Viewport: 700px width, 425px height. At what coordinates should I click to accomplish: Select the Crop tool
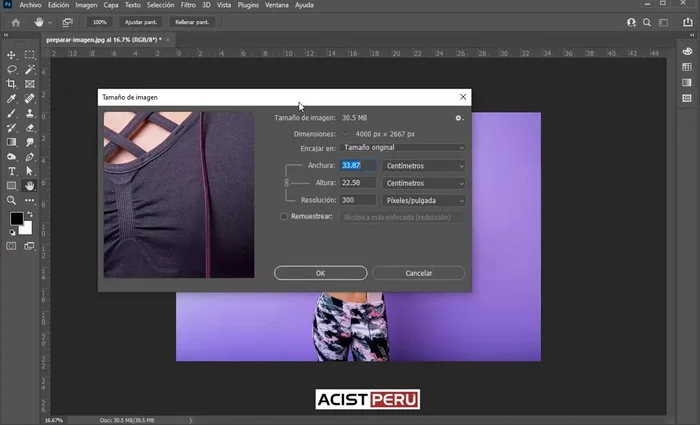tap(11, 84)
